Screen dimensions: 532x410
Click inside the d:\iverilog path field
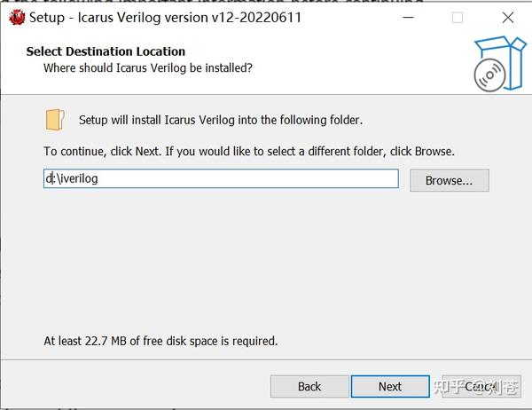tap(221, 178)
